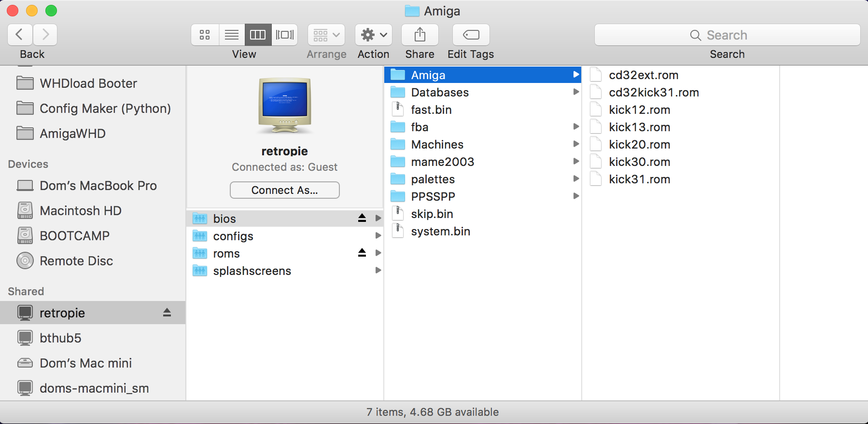Select the palettes folder
The image size is (868, 424).
(x=483, y=179)
